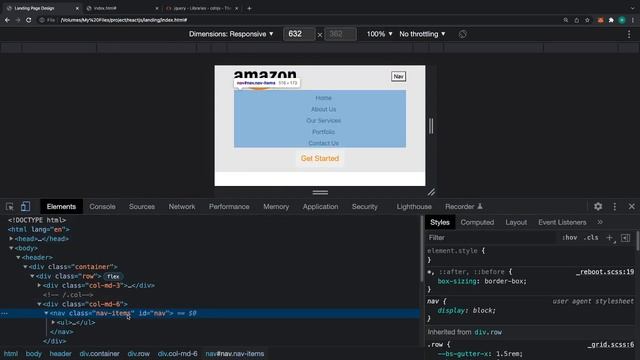The width and height of the screenshot is (640, 360).
Task: Open DevTools customize menu (three dots)
Action: [x=615, y=207]
